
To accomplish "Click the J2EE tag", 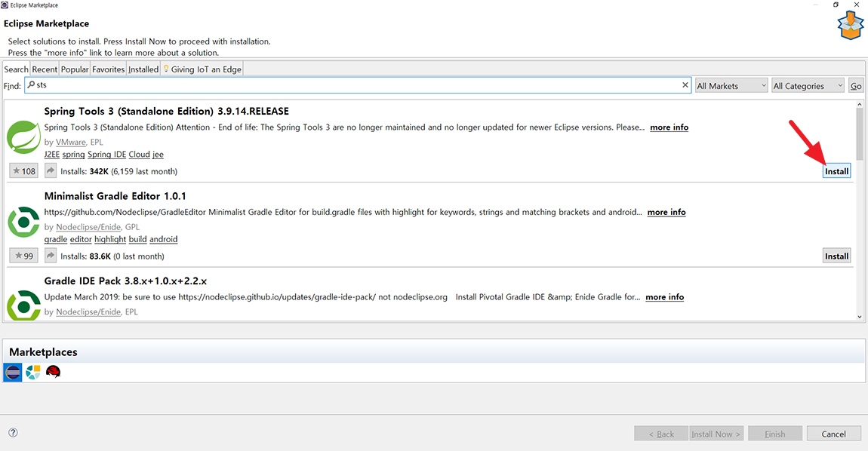I will 52,155.
